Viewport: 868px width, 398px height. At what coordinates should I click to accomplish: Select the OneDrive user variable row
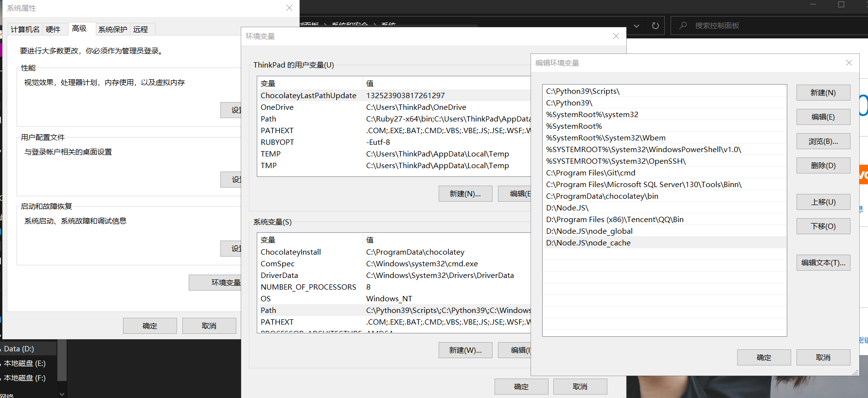coord(394,107)
